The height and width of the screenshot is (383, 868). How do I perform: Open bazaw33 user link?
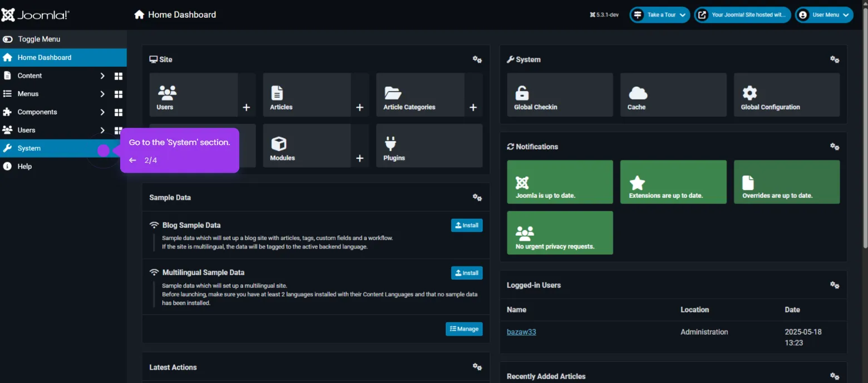point(521,332)
